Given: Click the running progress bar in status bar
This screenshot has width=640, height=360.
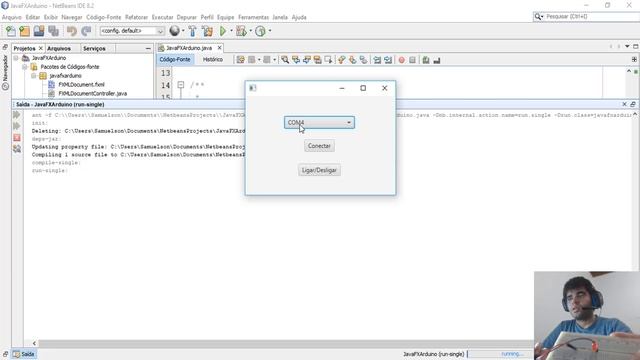Looking at the screenshot, I should (501, 354).
